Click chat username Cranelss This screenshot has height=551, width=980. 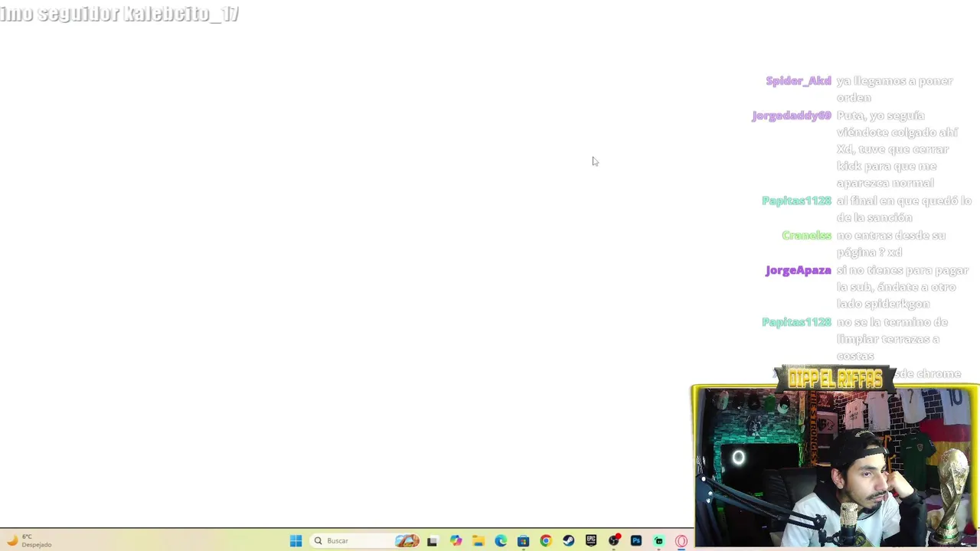tap(806, 236)
